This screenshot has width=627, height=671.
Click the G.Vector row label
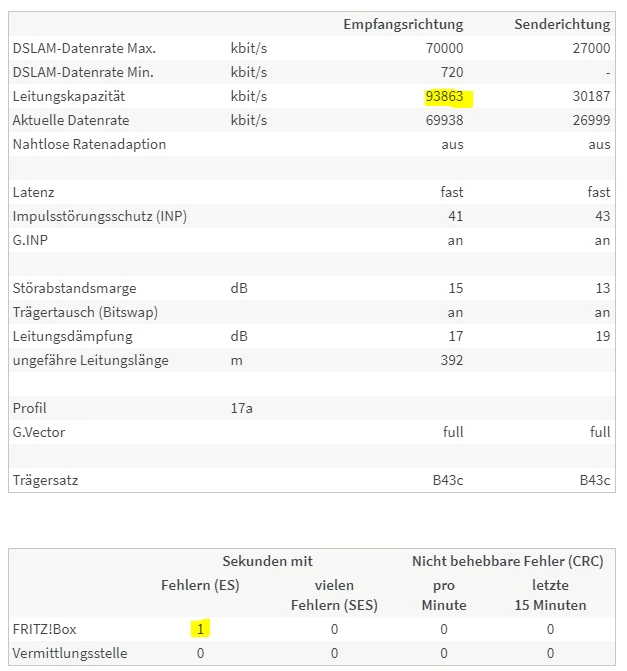point(39,432)
